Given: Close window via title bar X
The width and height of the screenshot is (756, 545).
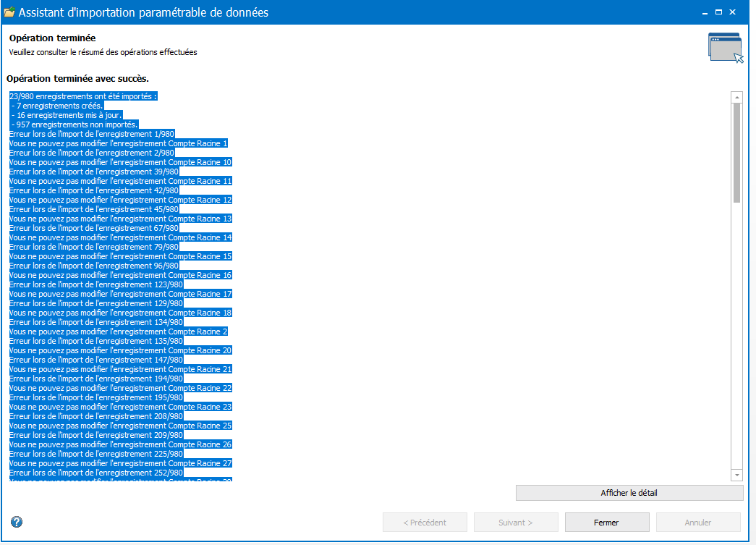Looking at the screenshot, I should (732, 12).
